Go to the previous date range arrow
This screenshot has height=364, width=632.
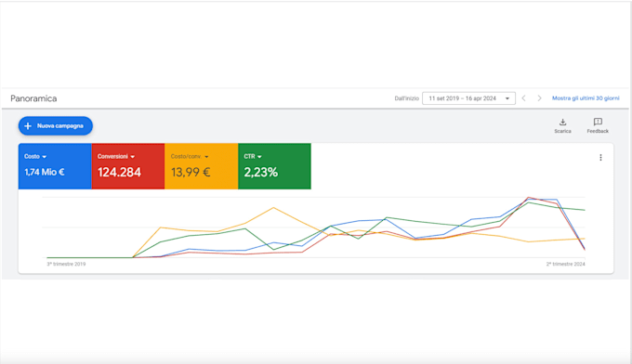(523, 98)
